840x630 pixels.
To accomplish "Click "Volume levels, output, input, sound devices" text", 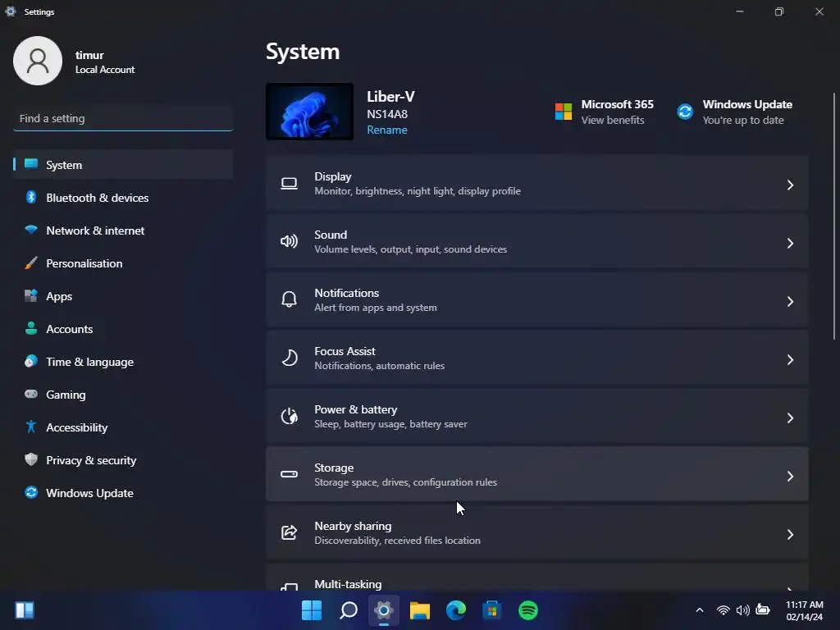I will (x=410, y=249).
